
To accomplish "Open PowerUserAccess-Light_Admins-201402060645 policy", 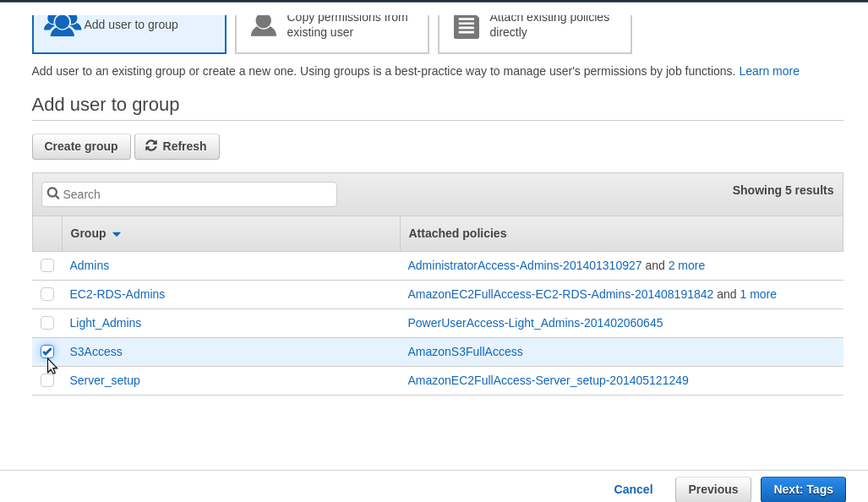I will tap(535, 323).
